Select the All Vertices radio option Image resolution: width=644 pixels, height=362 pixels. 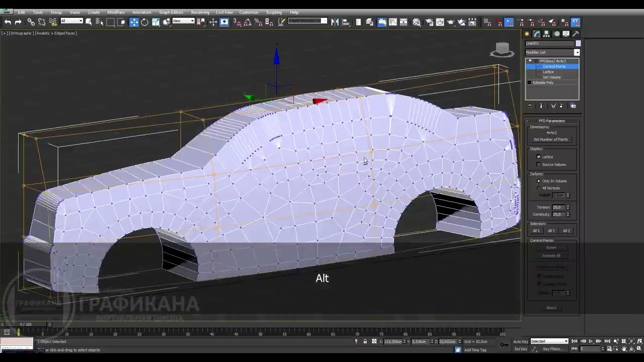pyautogui.click(x=539, y=188)
